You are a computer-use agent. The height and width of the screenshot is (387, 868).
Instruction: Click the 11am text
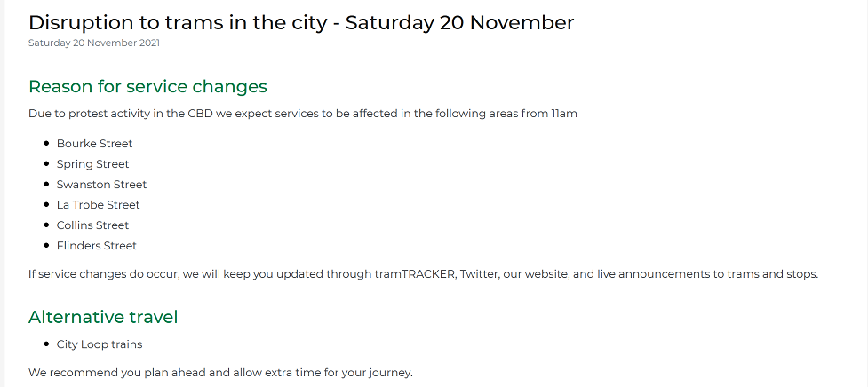pyautogui.click(x=564, y=114)
